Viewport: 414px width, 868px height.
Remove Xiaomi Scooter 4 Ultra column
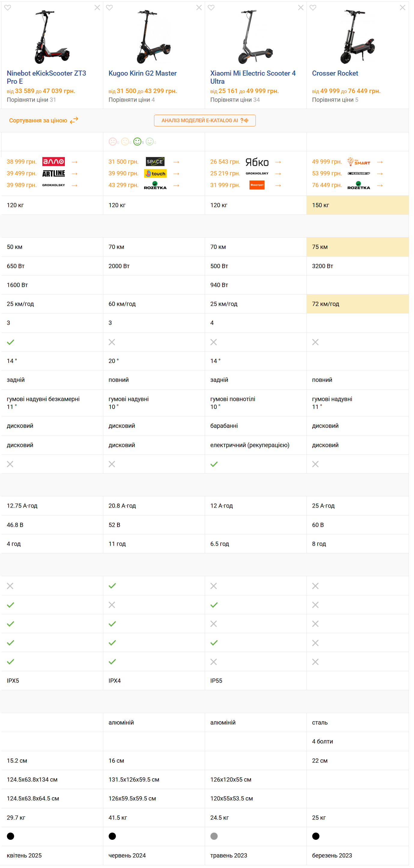click(301, 8)
